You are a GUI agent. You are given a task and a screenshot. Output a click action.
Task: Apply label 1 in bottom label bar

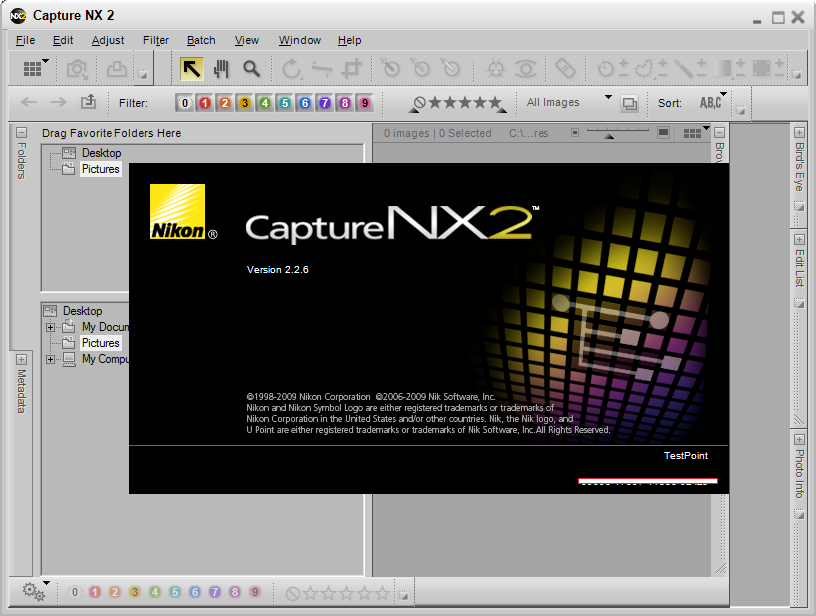tap(95, 592)
